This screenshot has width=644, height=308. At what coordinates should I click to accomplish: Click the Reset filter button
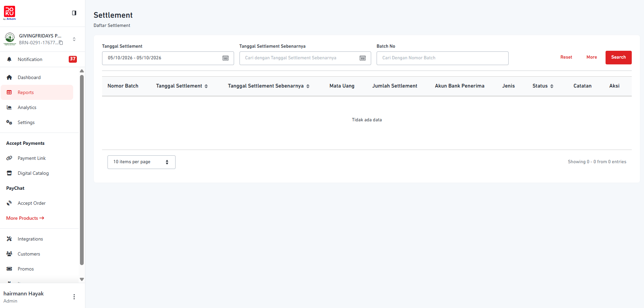(x=566, y=57)
